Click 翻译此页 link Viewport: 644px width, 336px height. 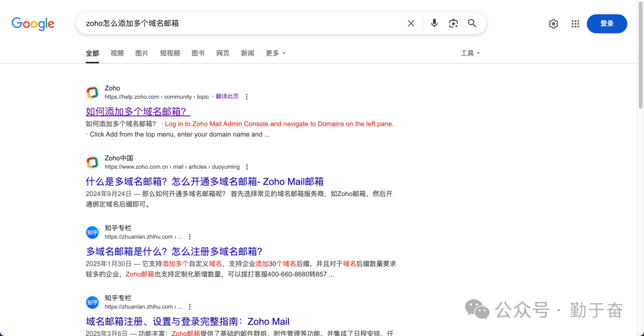pos(227,97)
